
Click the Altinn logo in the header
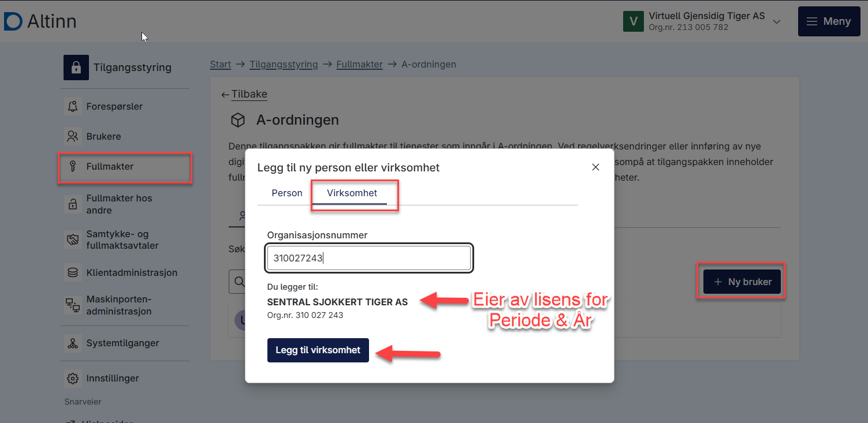[40, 22]
